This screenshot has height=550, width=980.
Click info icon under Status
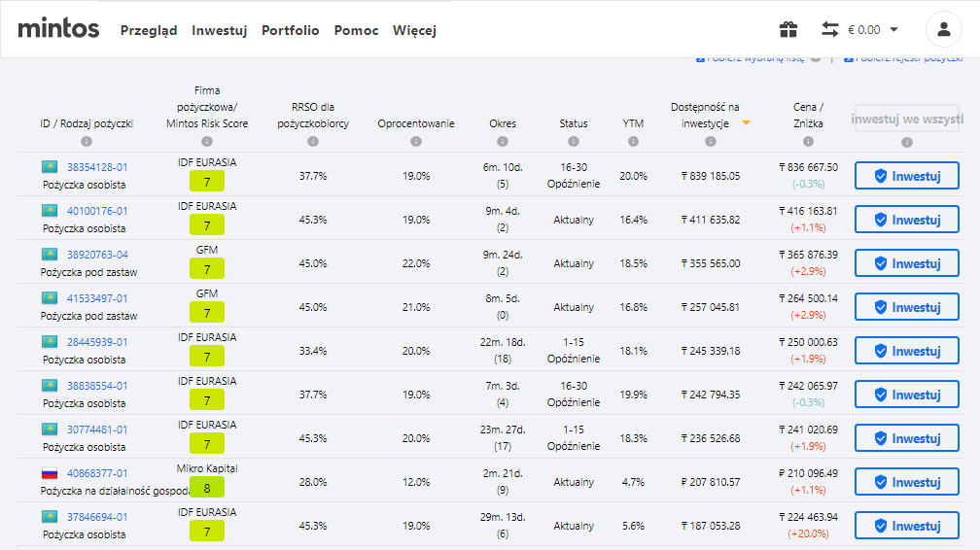tap(574, 141)
